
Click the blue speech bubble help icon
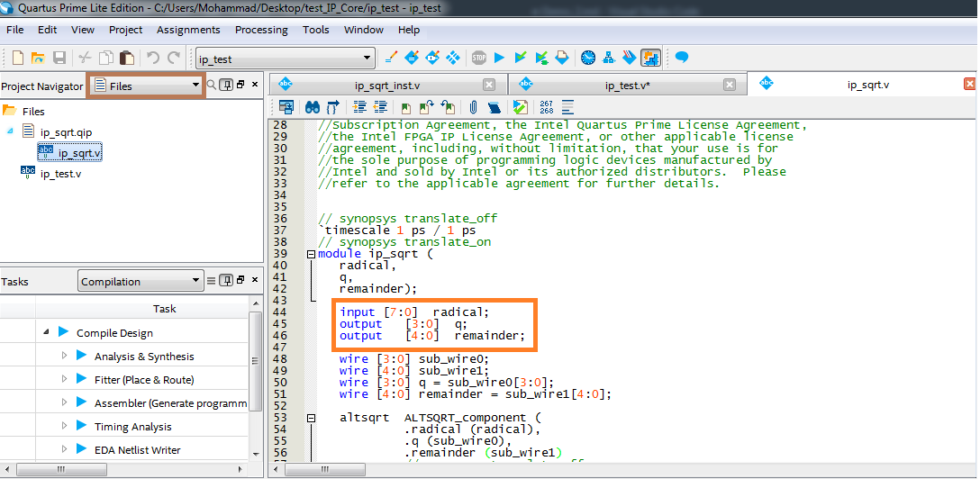[682, 58]
